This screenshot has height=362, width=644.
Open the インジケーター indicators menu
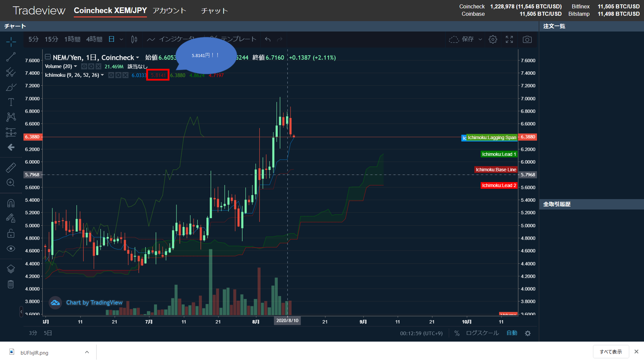[170, 39]
